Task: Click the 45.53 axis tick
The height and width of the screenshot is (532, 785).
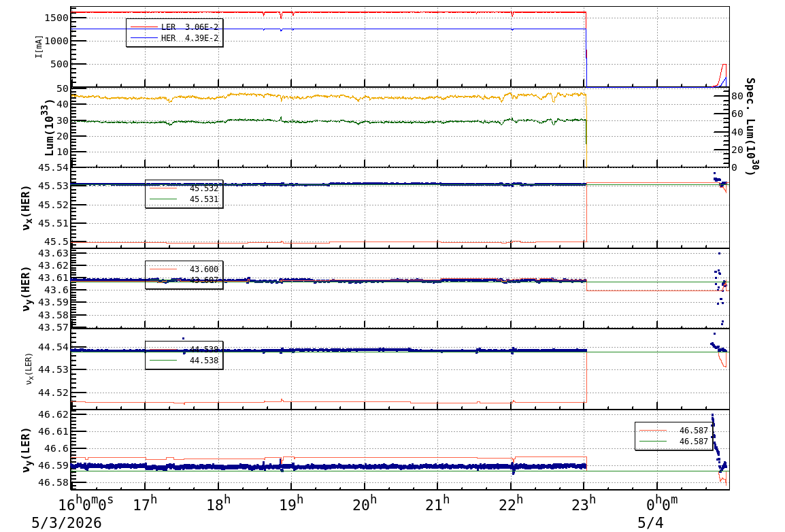Action: pos(53,186)
